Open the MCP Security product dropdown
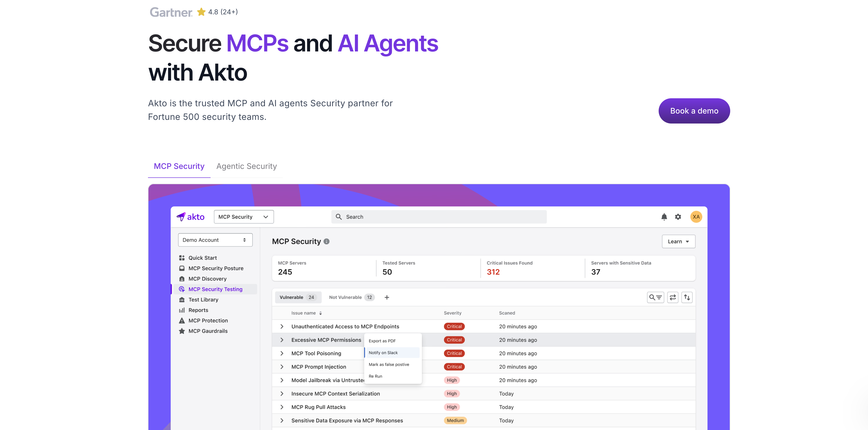 tap(244, 217)
